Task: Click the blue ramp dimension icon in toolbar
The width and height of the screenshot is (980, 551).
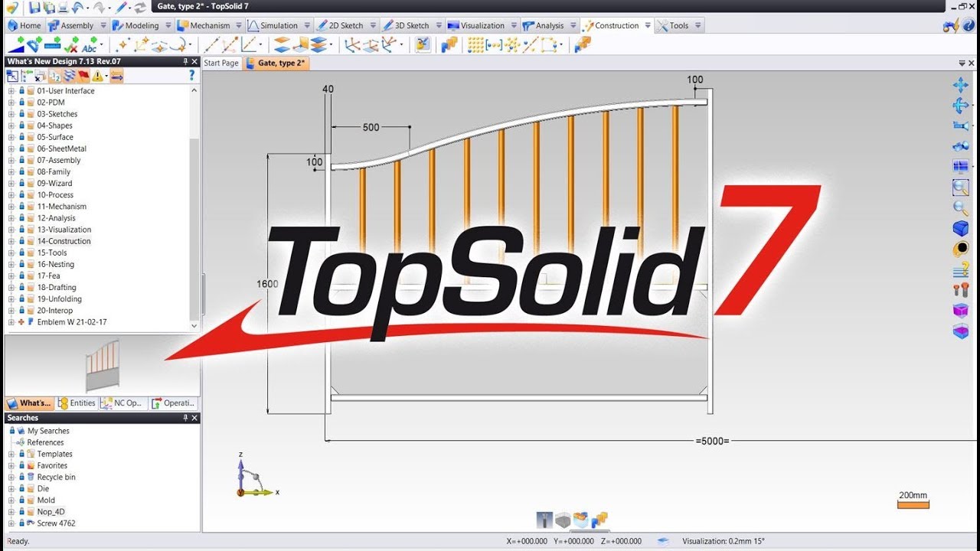Action: tap(15, 45)
